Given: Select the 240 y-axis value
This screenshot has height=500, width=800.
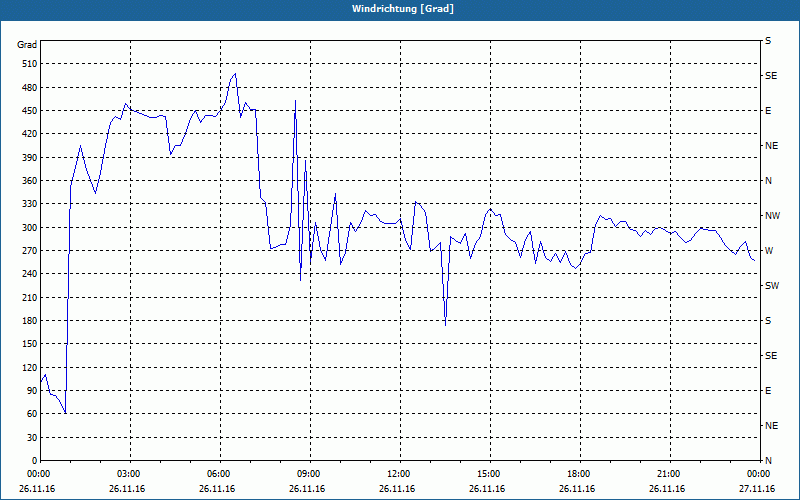Looking at the screenshot, I should coord(30,274).
